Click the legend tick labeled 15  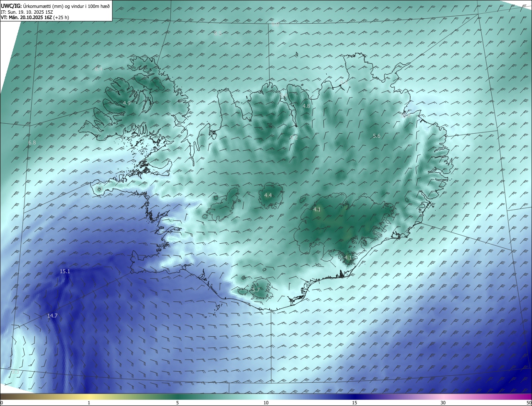(x=355, y=403)
